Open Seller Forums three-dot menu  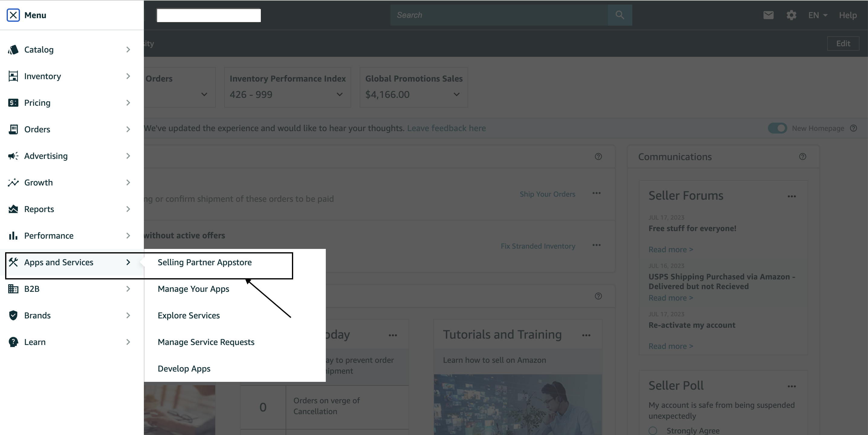792,196
